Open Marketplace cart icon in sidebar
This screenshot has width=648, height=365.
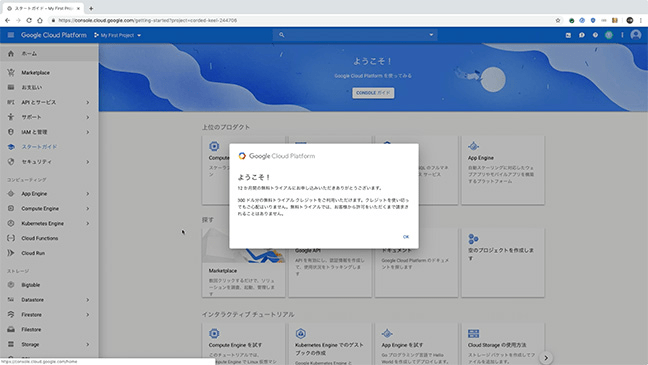tap(11, 72)
